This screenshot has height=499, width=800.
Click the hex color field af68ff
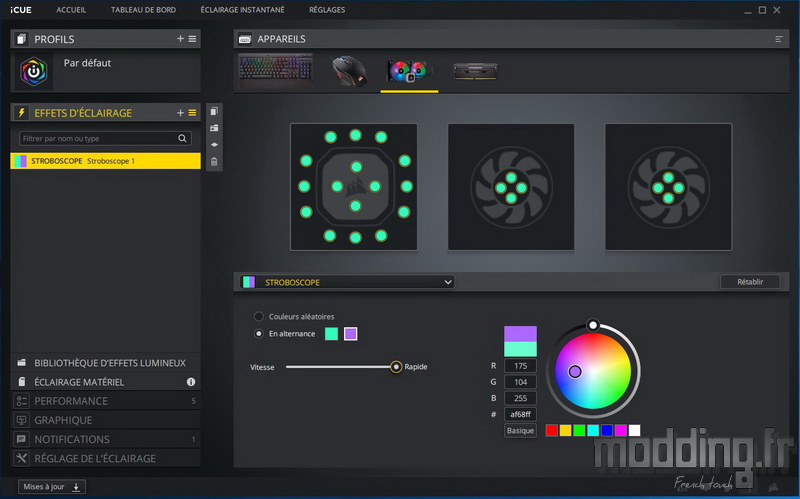pos(520,414)
